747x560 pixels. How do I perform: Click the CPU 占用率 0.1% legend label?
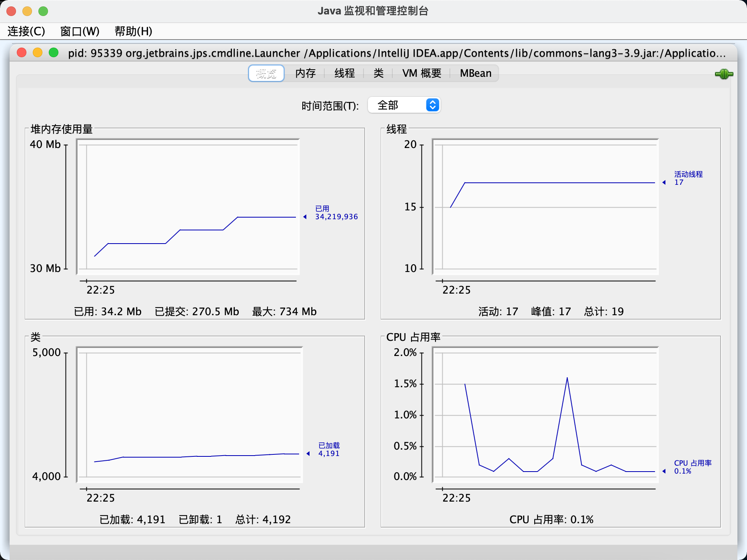[x=693, y=467]
